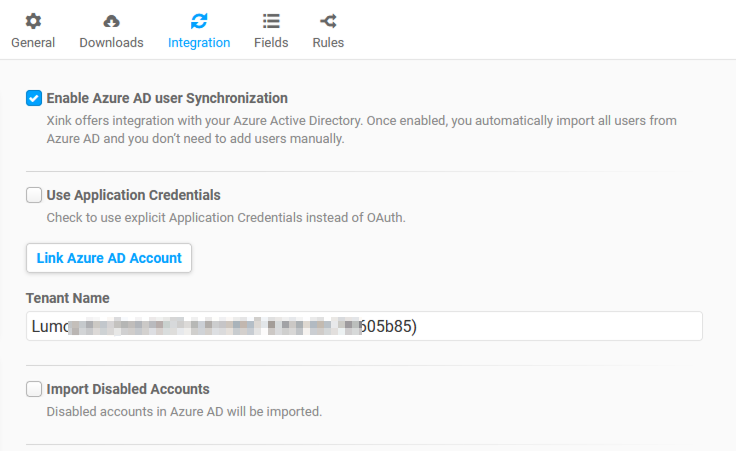Click the Link Azure AD Account button
Image resolution: width=736 pixels, height=451 pixels.
[109, 258]
